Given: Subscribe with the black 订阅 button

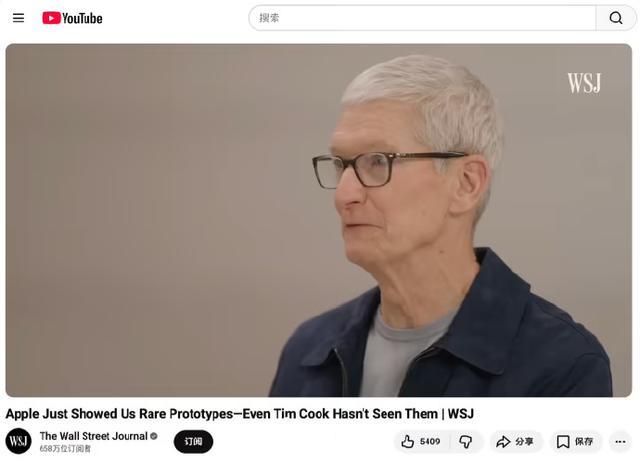Looking at the screenshot, I should click(193, 441).
